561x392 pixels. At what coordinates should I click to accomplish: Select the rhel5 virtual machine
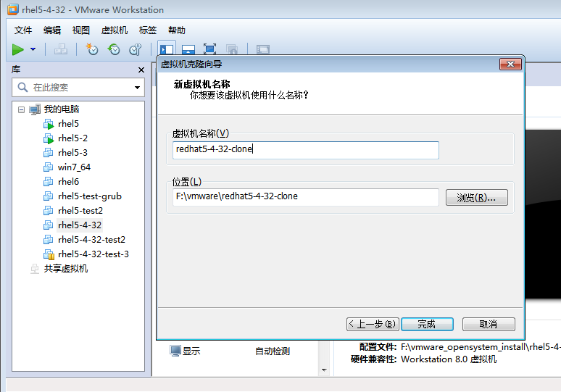tap(68, 124)
